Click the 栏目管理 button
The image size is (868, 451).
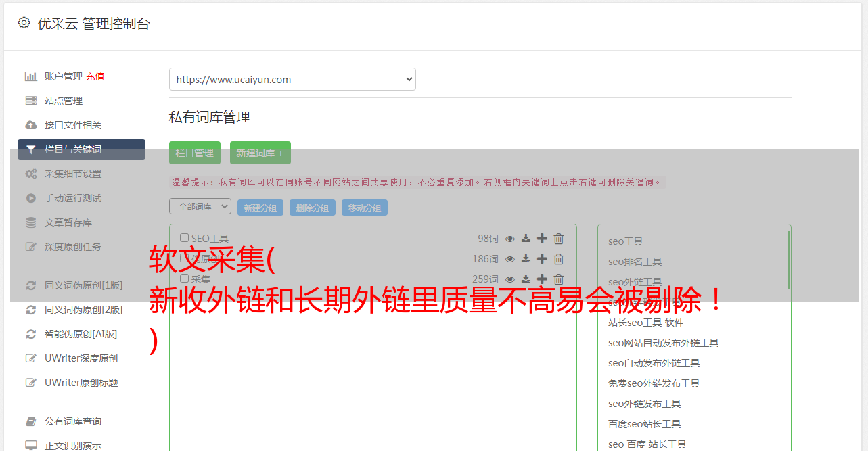[195, 153]
